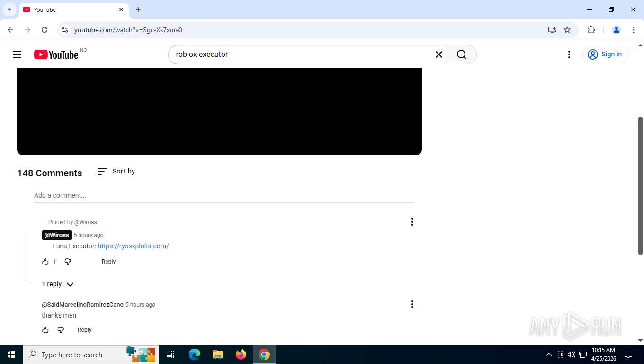Reply to the Wiross comment
This screenshot has height=364, width=644.
[108, 262]
